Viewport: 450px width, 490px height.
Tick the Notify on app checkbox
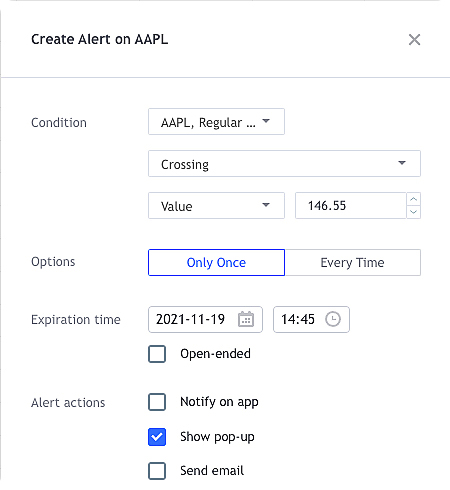[157, 402]
